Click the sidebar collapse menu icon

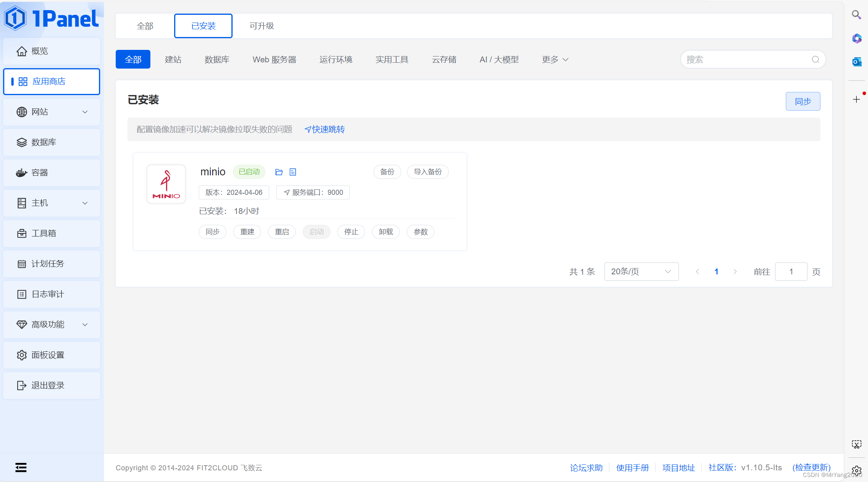click(21, 467)
